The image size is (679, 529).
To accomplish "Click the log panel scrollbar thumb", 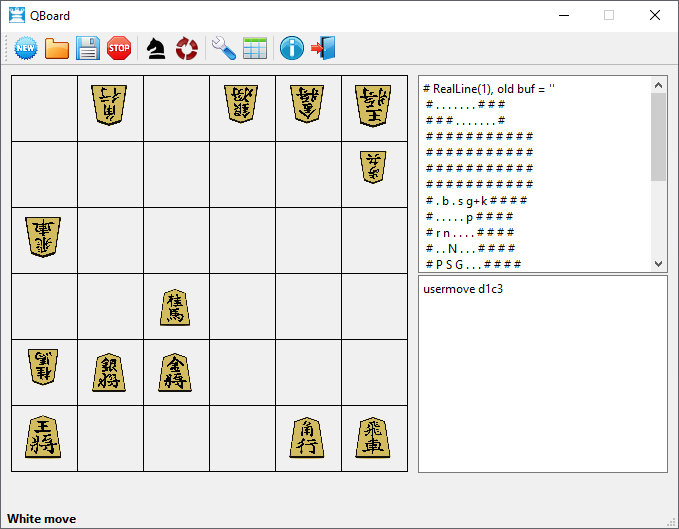I will click(x=659, y=137).
